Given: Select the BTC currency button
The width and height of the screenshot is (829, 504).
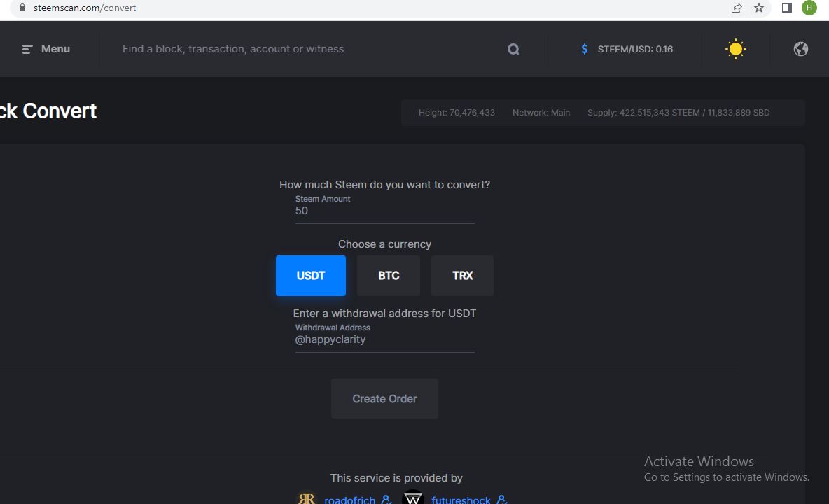Looking at the screenshot, I should [x=389, y=276].
